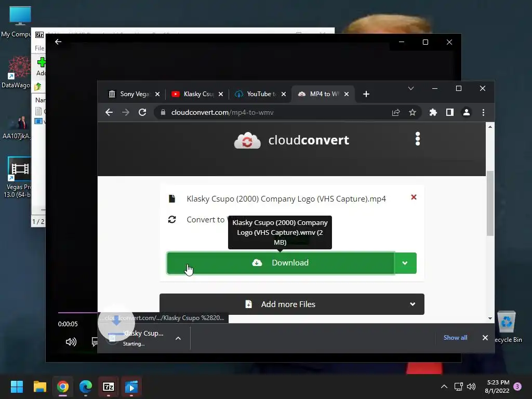
Task: Remove the Klasky Csupo mp4 file with the red X
Action: tap(414, 197)
